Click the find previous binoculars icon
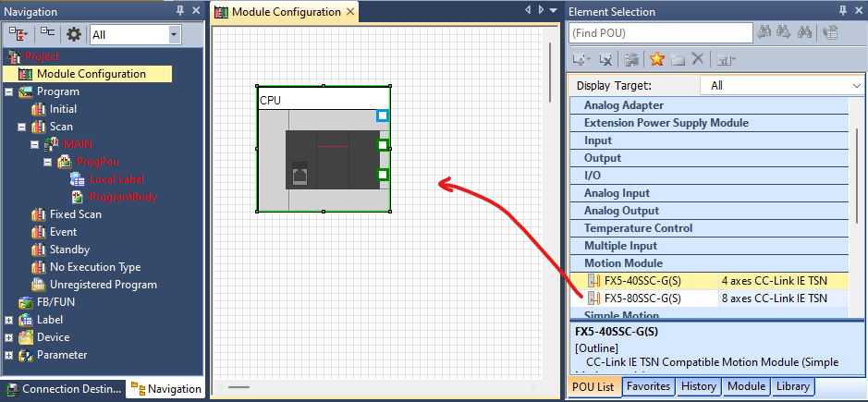 click(x=764, y=32)
